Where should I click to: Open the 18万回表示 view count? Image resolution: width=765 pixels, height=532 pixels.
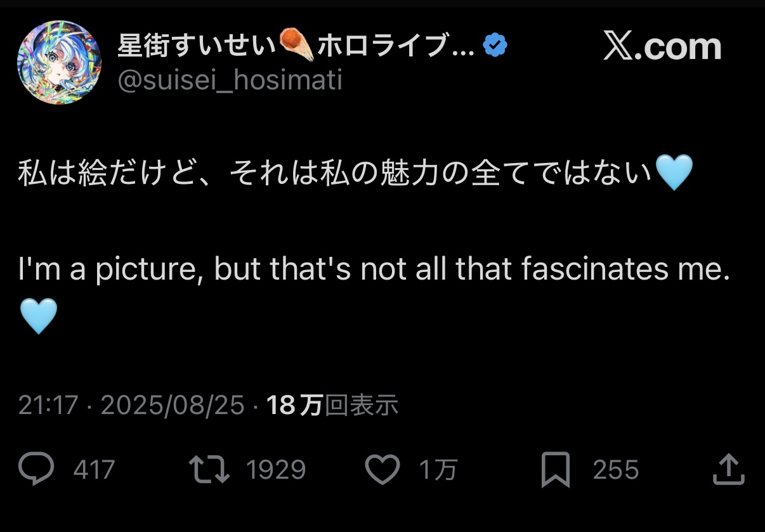(x=332, y=405)
